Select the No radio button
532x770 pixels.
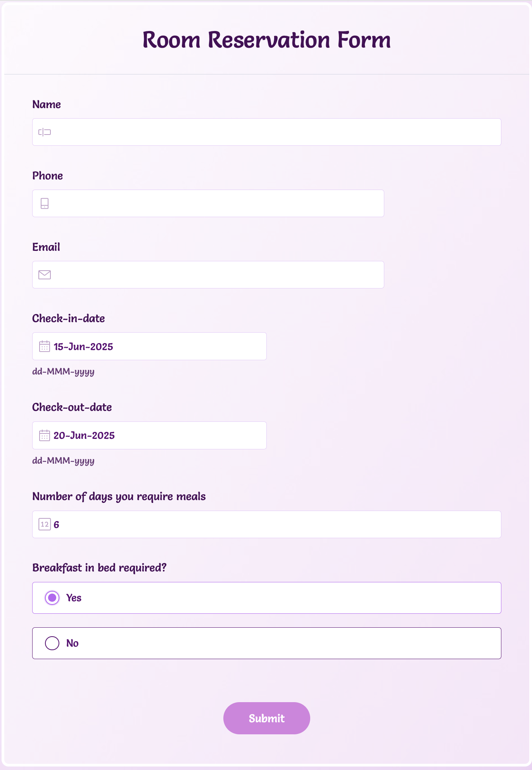[52, 643]
